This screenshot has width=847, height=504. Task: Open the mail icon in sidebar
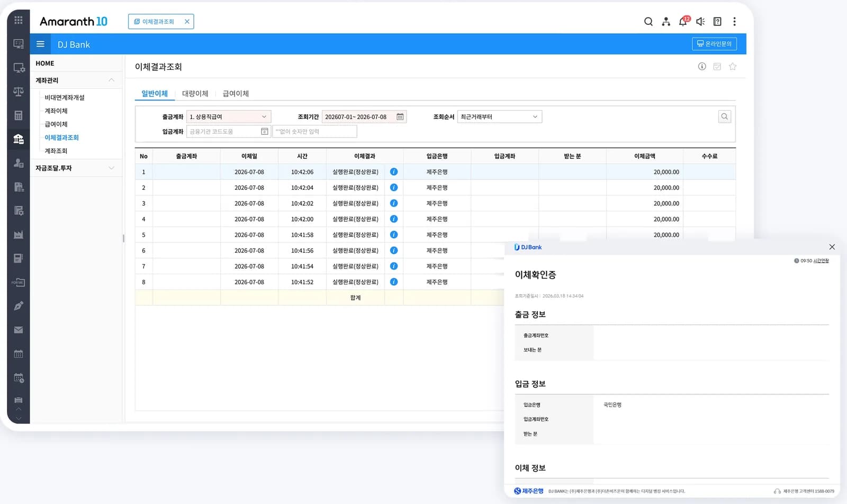[x=19, y=330]
